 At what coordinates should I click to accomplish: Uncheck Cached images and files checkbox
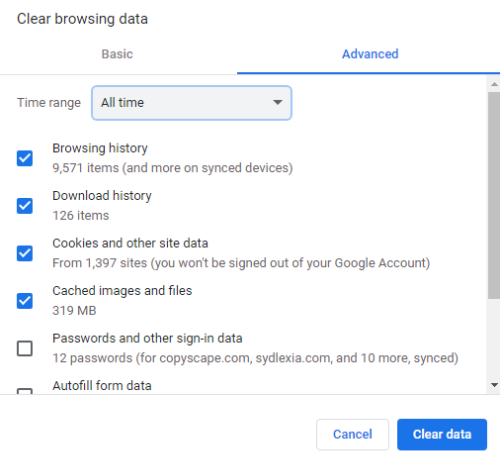tap(25, 301)
